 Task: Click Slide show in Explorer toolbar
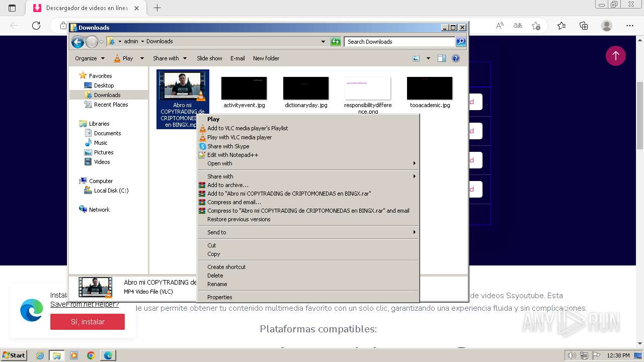click(209, 58)
